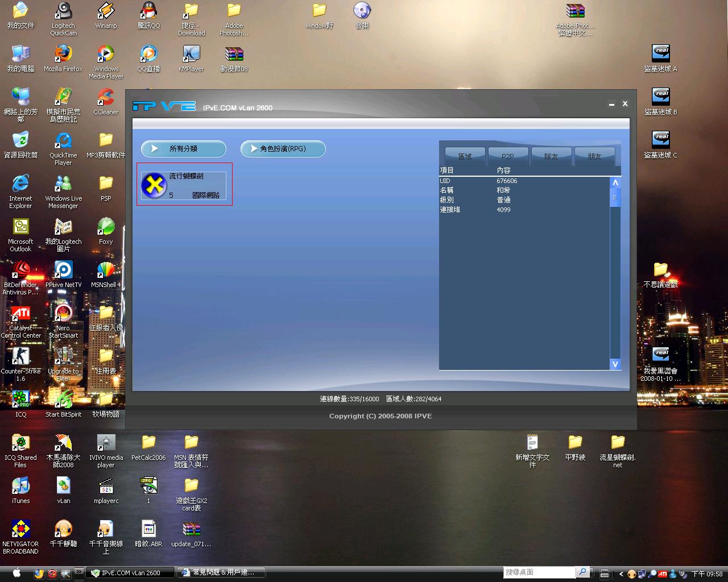
Task: Open 騰訊QQ penguin icon
Action: (x=148, y=11)
